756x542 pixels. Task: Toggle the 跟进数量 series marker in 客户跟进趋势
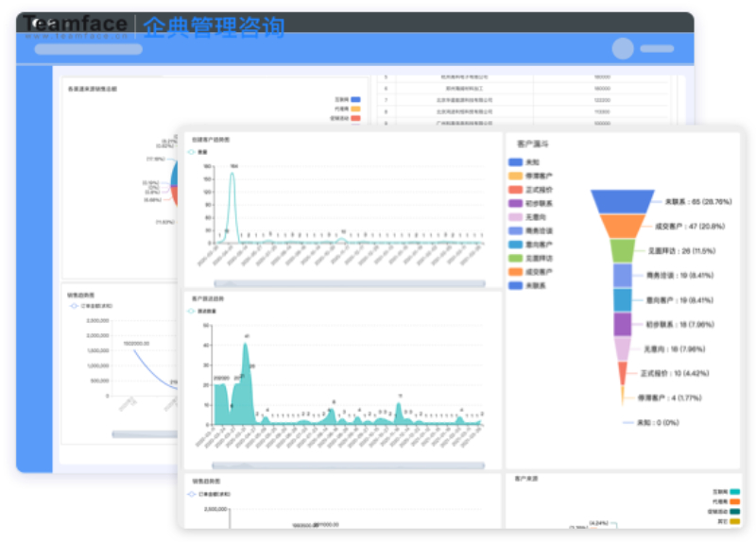(194, 309)
